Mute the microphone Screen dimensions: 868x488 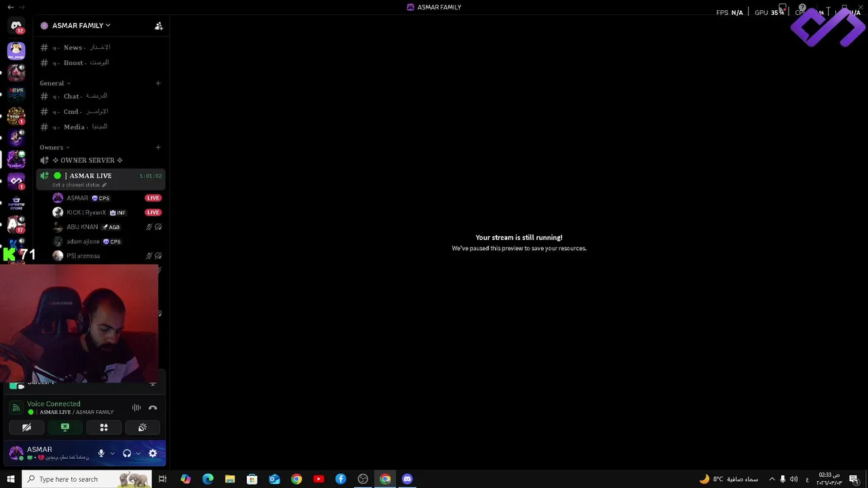(x=101, y=453)
